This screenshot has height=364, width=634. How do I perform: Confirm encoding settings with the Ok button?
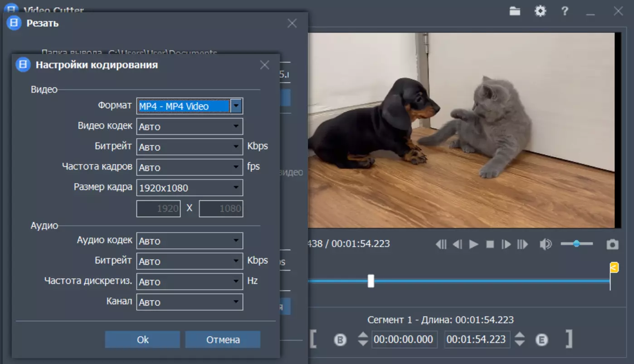point(142,340)
